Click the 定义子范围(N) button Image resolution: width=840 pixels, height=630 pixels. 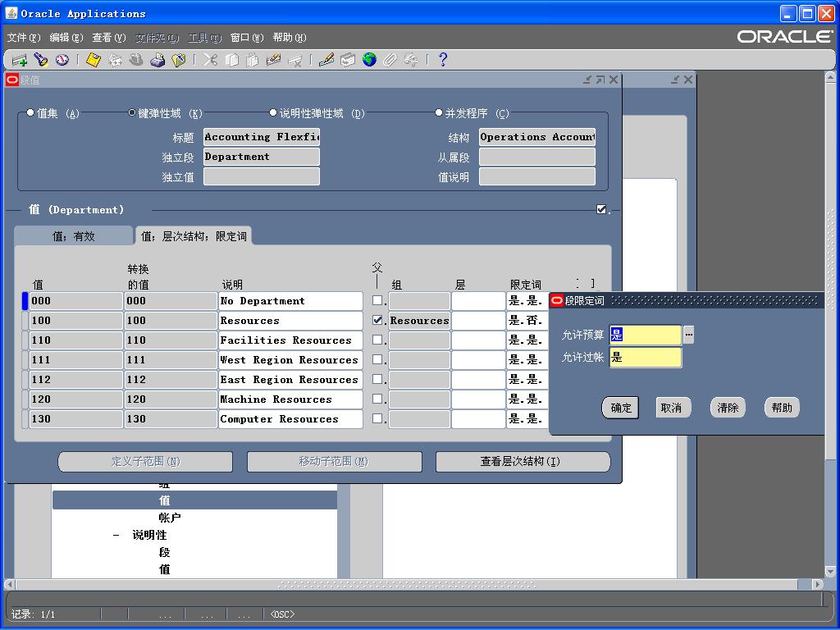point(145,461)
